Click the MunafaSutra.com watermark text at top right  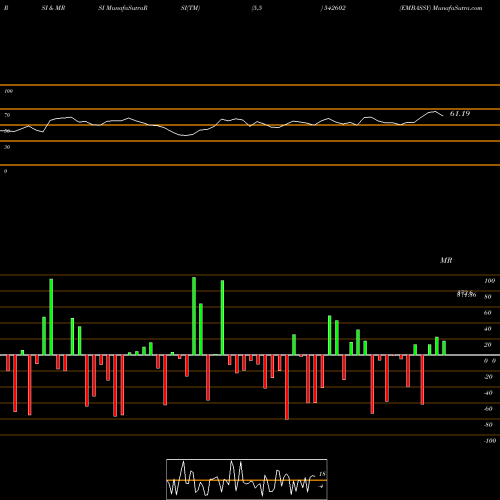click(457, 8)
